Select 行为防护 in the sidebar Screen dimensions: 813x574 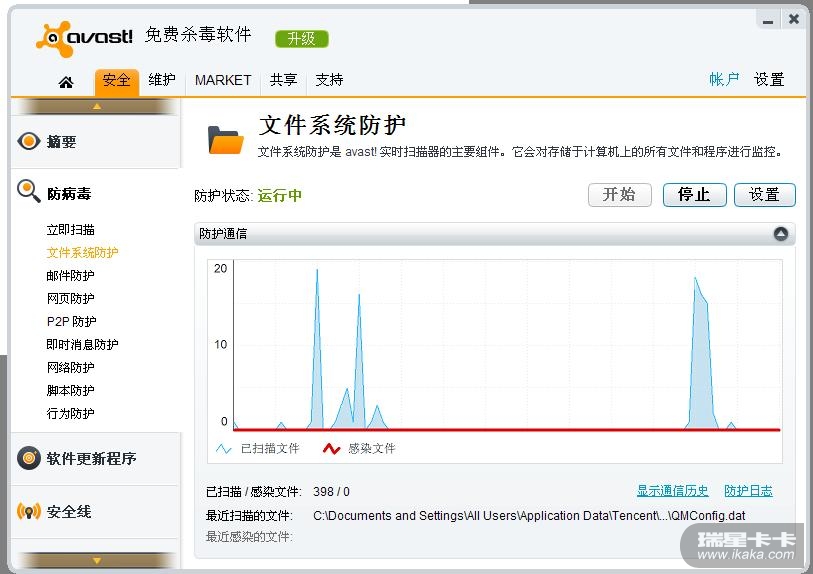[71, 413]
